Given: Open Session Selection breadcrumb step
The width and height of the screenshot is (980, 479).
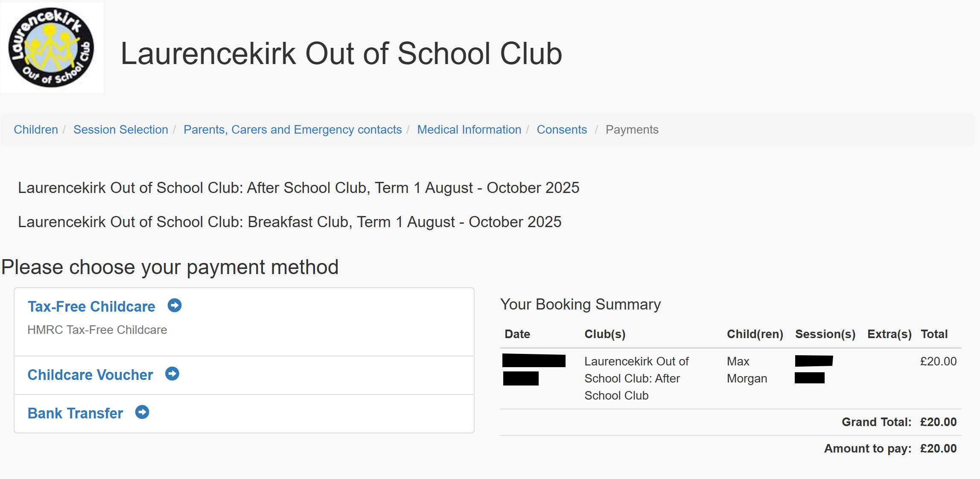Looking at the screenshot, I should click(121, 130).
